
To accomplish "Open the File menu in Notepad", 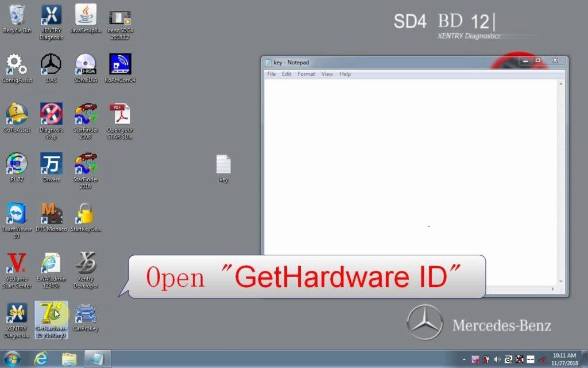I will 271,74.
